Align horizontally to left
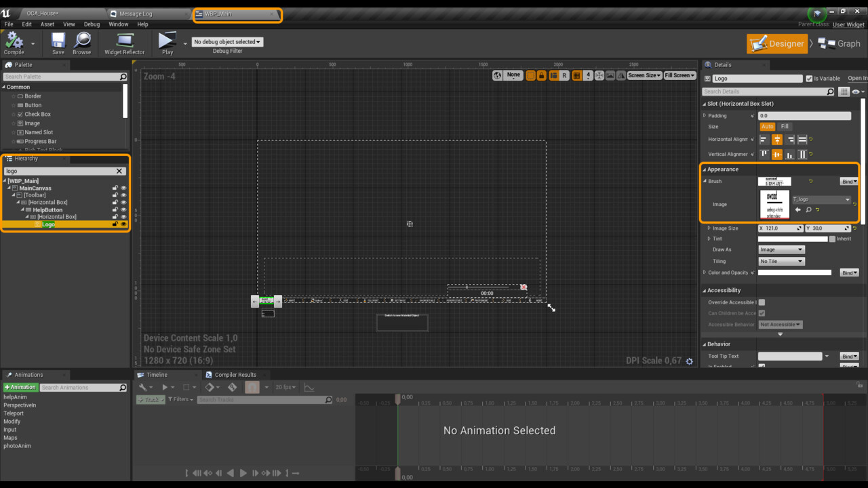This screenshot has height=488, width=868. pyautogui.click(x=764, y=140)
